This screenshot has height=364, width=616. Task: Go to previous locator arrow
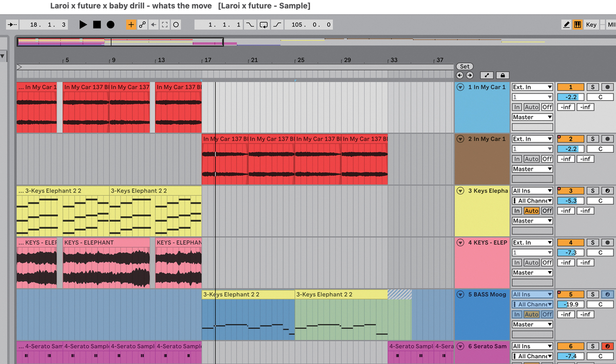point(460,75)
